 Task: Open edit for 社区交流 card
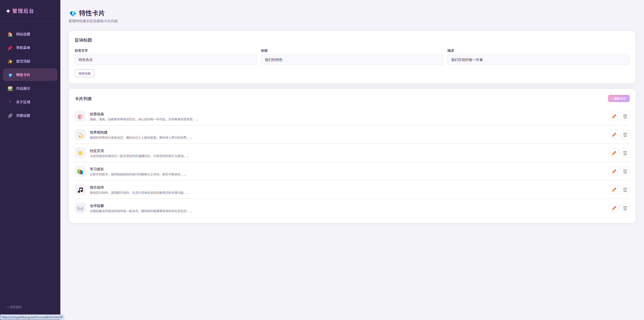[x=614, y=153]
